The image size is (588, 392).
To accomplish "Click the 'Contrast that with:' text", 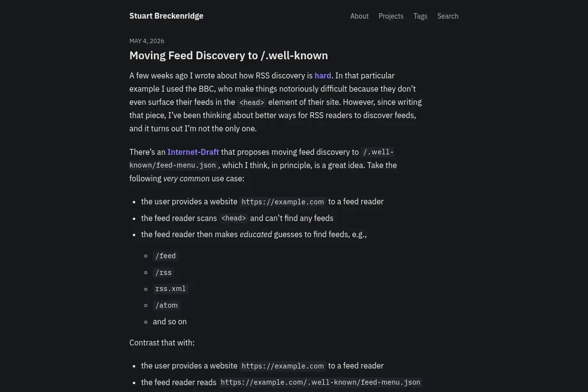I will point(162,343).
